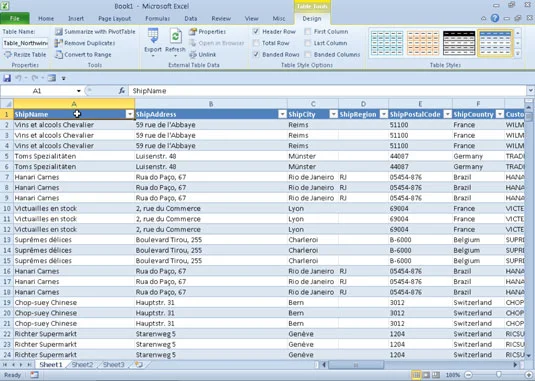Click Unlink in External Table Data
Screen dimensions: 535x381
click(x=203, y=55)
